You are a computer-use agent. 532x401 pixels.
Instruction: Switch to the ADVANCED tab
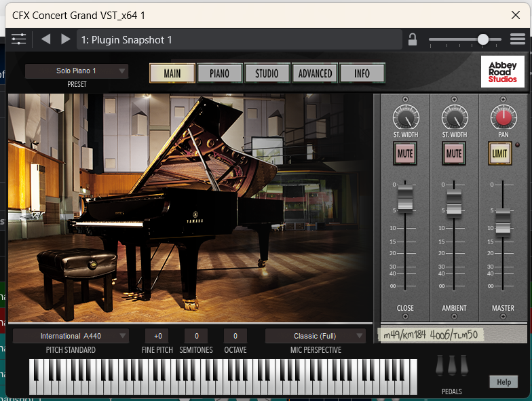tap(315, 73)
